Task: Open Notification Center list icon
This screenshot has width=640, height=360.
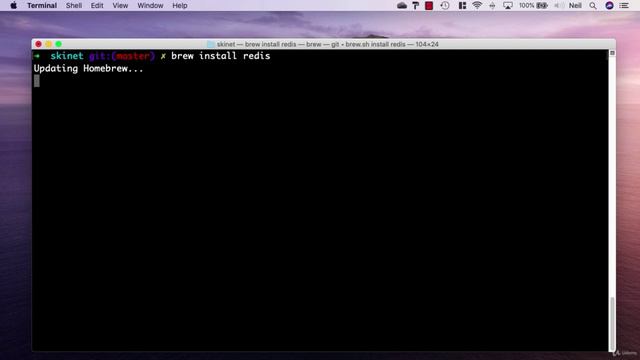Action: 624,5
